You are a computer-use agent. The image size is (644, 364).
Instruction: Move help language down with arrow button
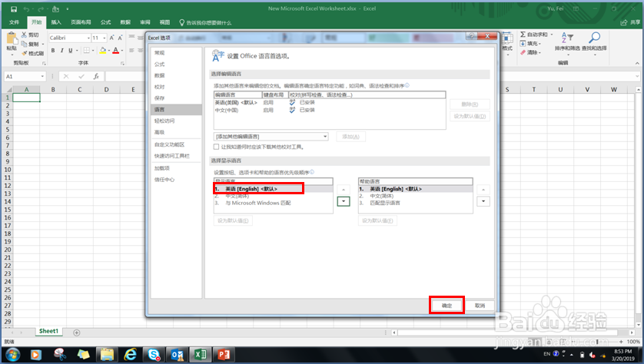[483, 201]
